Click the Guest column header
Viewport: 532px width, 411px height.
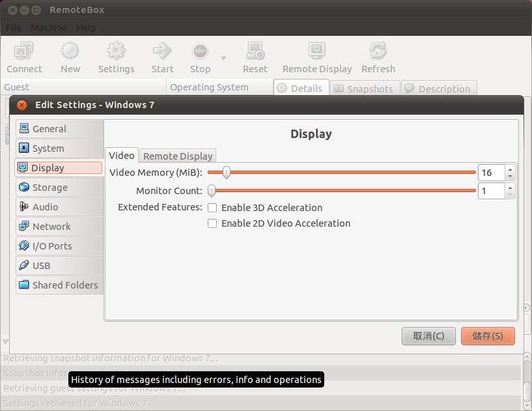tap(83, 87)
